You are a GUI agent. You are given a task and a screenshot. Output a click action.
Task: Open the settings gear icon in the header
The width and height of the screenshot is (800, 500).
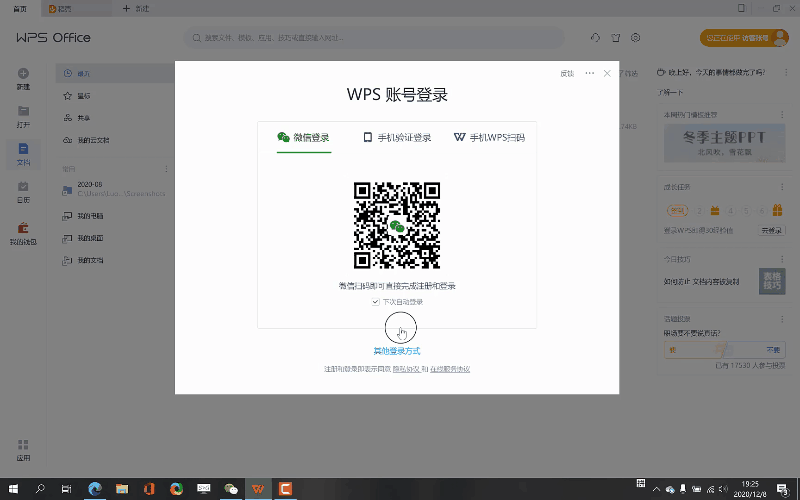pyautogui.click(x=635, y=38)
